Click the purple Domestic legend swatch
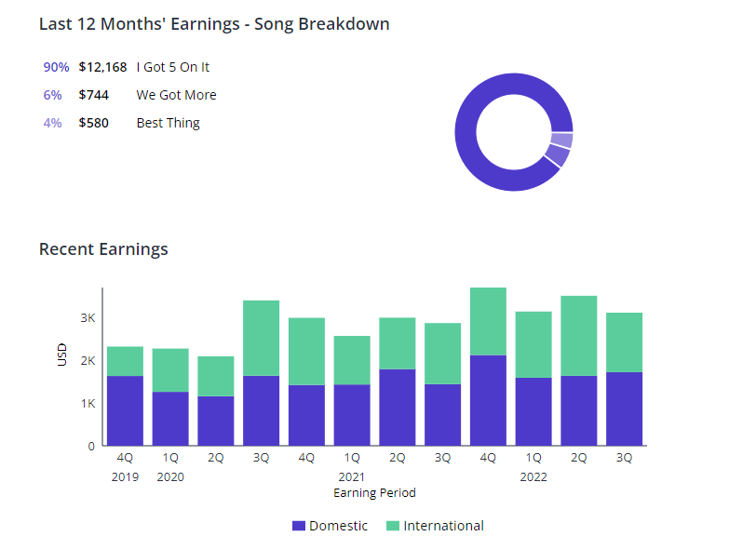The image size is (756, 536). tap(299, 526)
